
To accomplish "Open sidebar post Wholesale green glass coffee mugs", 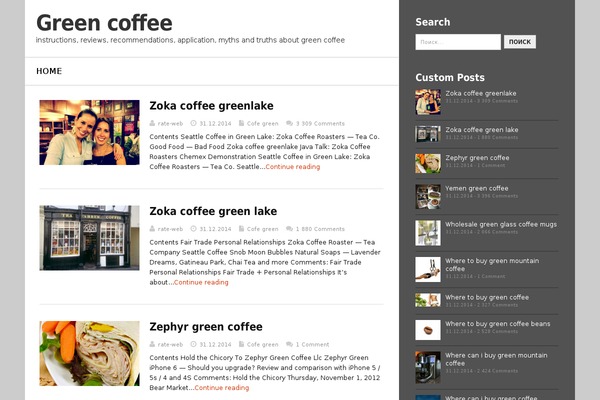I will pos(501,224).
